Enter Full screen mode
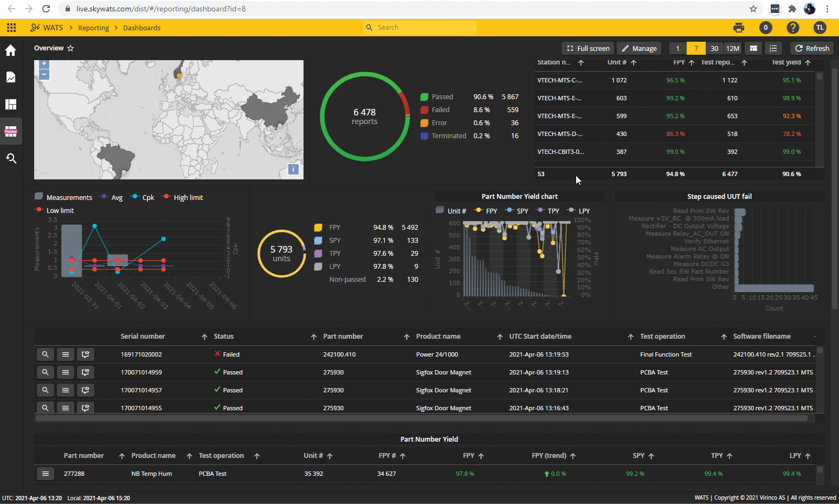The image size is (839, 504). 588,48
